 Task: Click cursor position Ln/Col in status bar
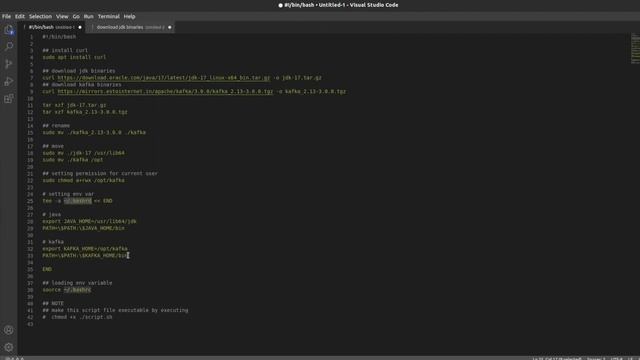pyautogui.click(x=557, y=358)
